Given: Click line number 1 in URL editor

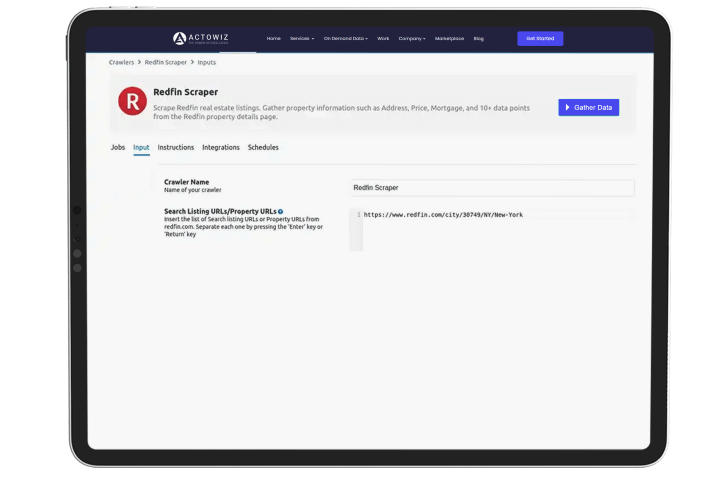Looking at the screenshot, I should click(x=358, y=215).
